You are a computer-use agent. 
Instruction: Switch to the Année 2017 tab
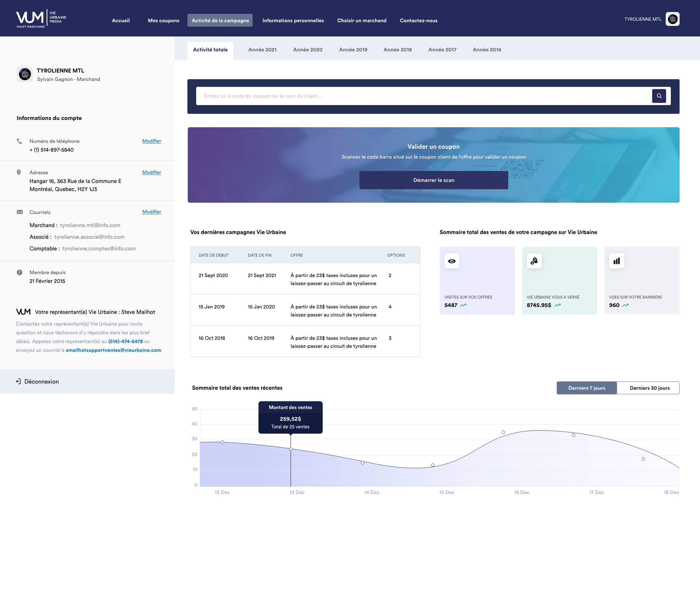(443, 50)
